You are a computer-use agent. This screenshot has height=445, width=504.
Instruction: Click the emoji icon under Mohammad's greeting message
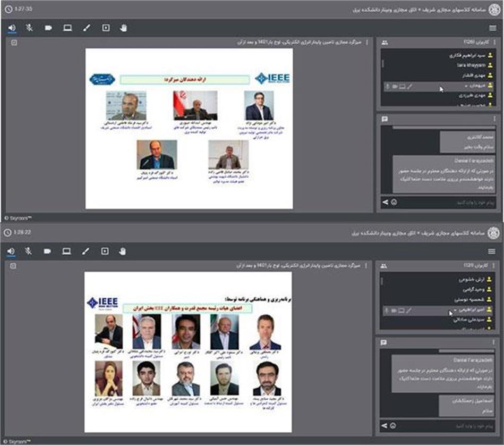(394, 203)
